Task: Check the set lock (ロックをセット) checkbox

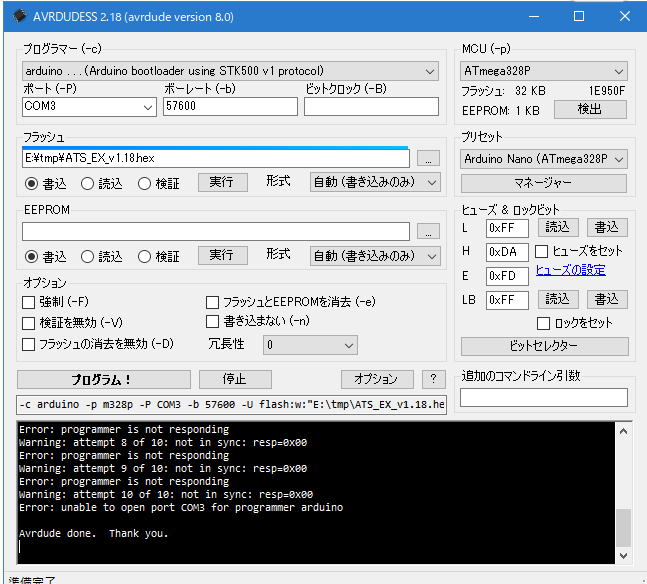Action: click(x=544, y=323)
